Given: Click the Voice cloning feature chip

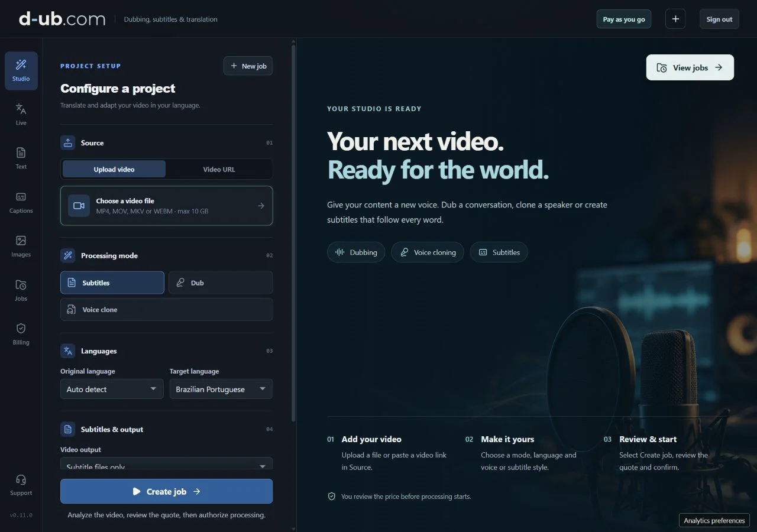Looking at the screenshot, I should pyautogui.click(x=428, y=252).
